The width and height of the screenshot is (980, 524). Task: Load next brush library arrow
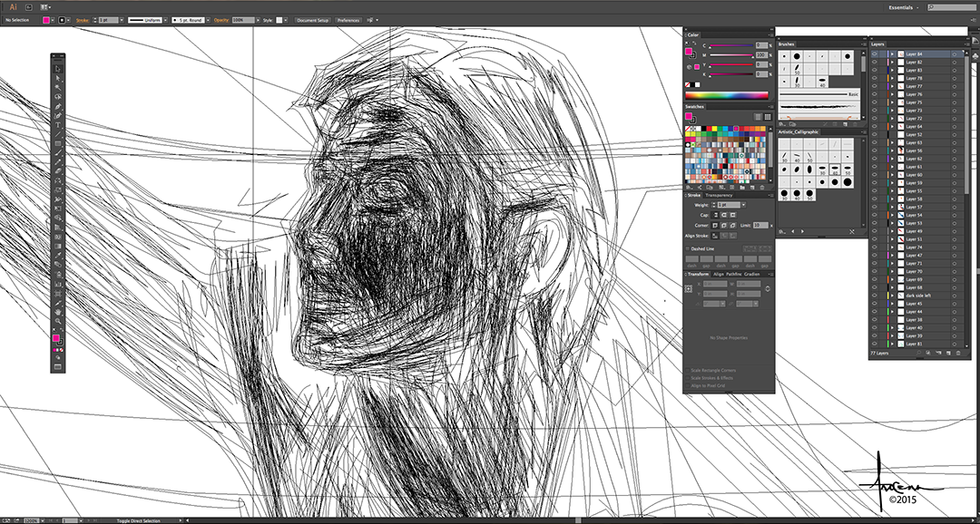click(802, 232)
